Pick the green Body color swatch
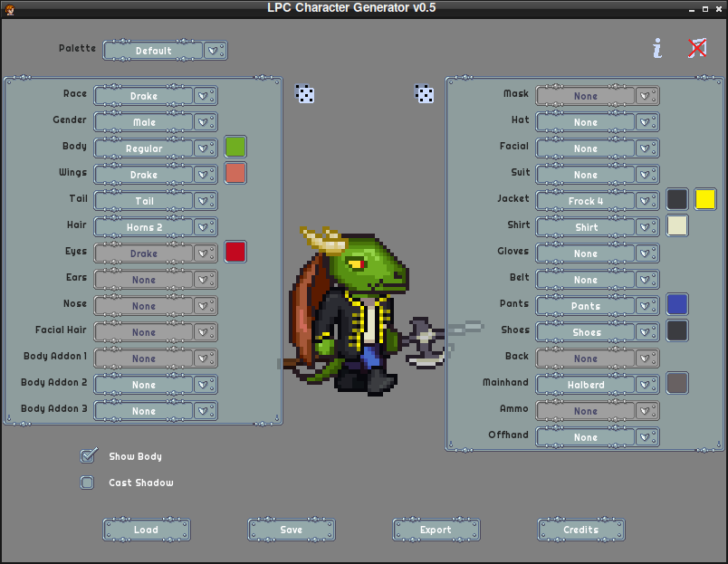This screenshot has height=564, width=728. (x=235, y=147)
